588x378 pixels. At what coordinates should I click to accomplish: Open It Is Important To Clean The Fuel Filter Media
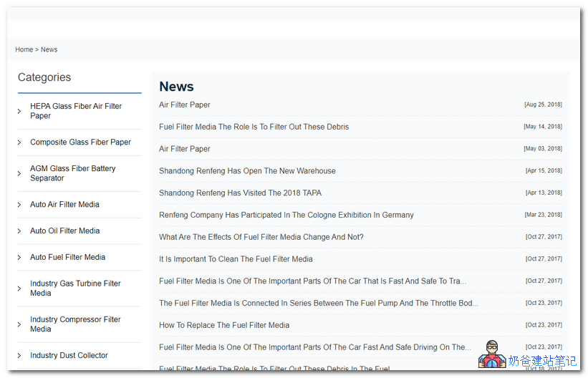click(236, 259)
